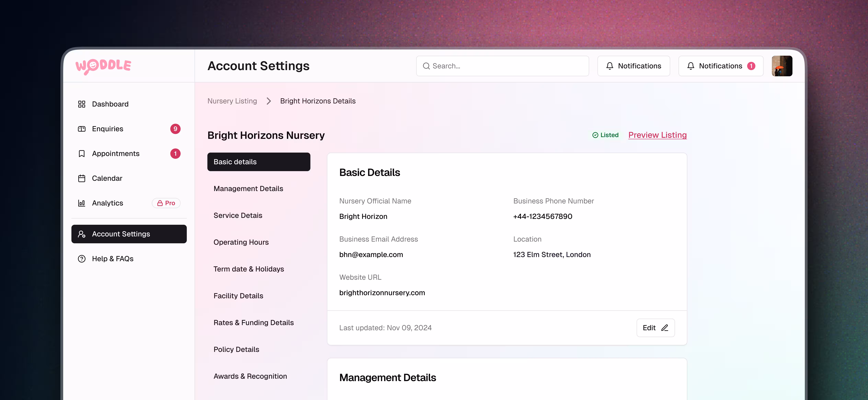Screen dimensions: 868x400
Task: Click the Dashboard grid icon
Action: [82, 104]
